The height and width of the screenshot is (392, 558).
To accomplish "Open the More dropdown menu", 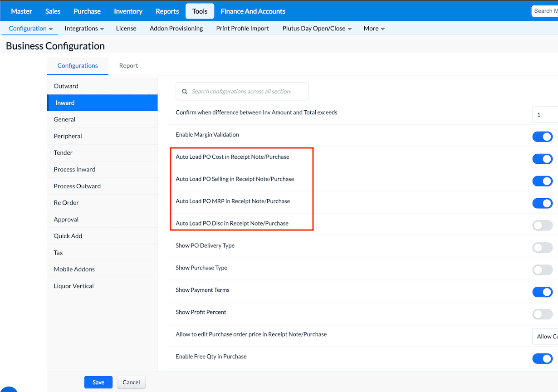I will [x=374, y=29].
